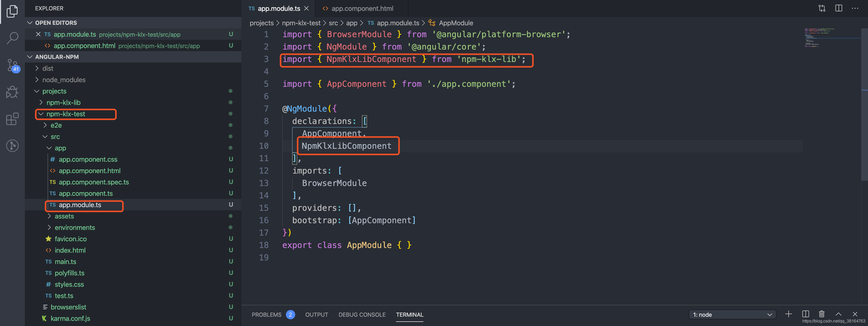This screenshot has width=868, height=326.
Task: Place cursor on NpmKlxLibComponent at line 10
Action: 346,146
